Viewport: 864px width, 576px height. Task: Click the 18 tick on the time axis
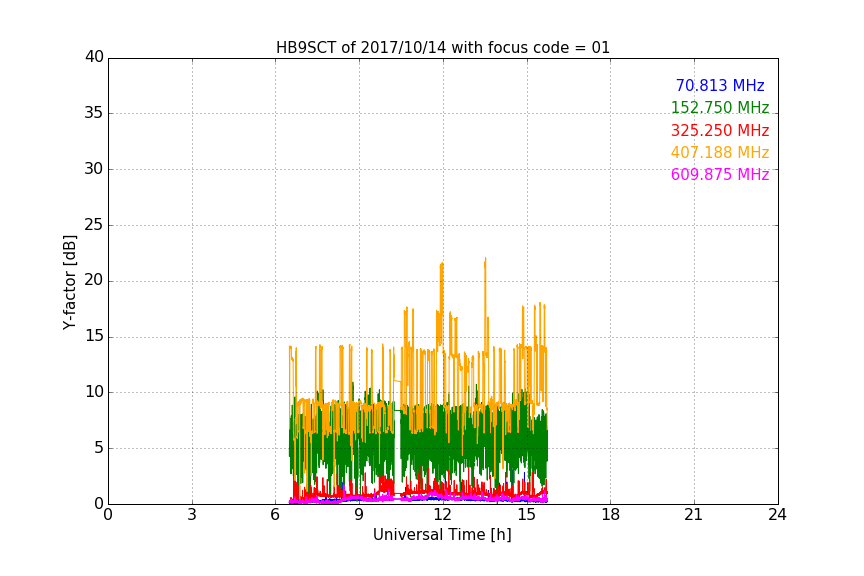610,515
